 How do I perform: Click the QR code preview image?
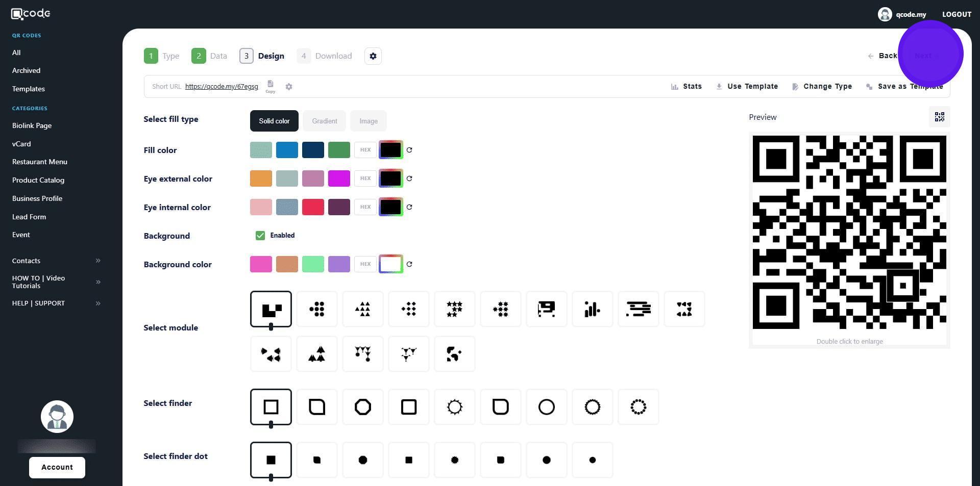tap(849, 233)
